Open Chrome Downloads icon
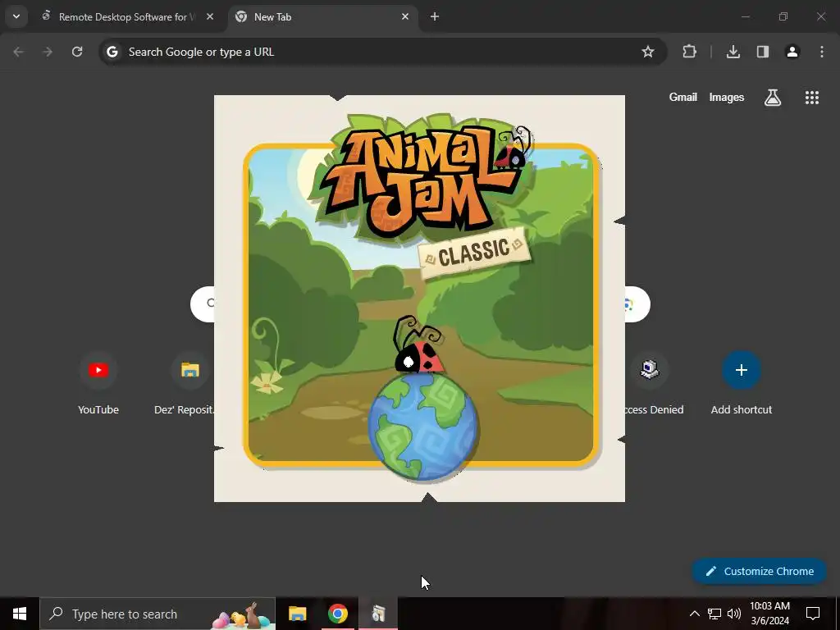Viewport: 840px width, 630px height. pyautogui.click(x=733, y=52)
